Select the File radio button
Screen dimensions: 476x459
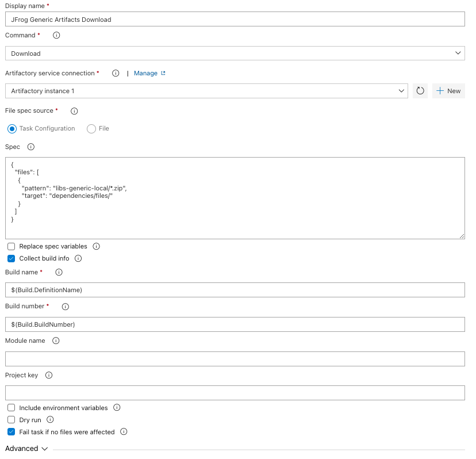click(91, 129)
